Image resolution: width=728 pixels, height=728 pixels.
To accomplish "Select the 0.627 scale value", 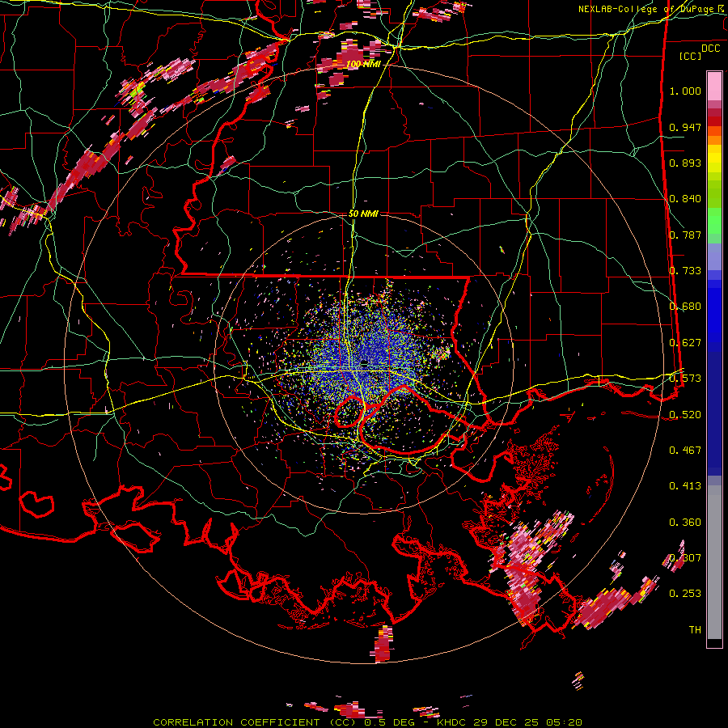I will (685, 343).
